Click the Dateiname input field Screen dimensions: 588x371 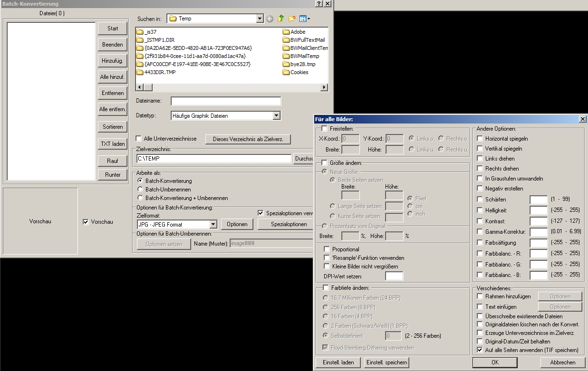click(226, 101)
